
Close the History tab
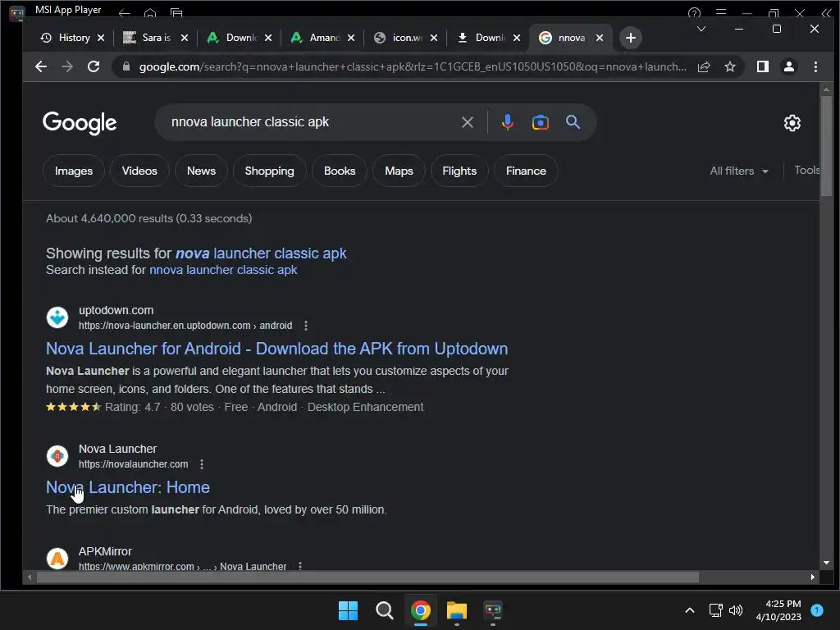tap(101, 38)
